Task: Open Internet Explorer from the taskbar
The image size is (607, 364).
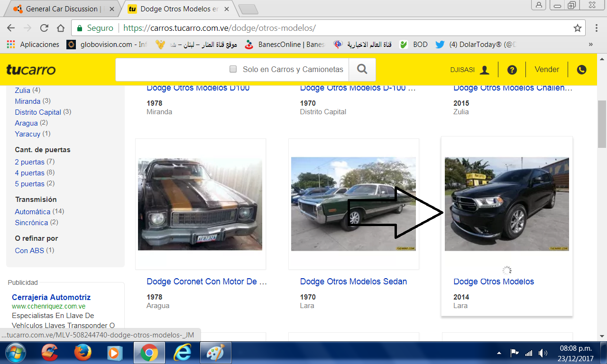Action: pos(182,353)
